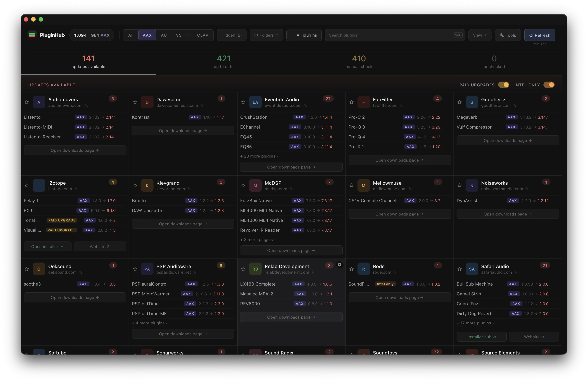This screenshot has height=382, width=588.
Task: Show the 141 updates available tab
Action: (88, 62)
